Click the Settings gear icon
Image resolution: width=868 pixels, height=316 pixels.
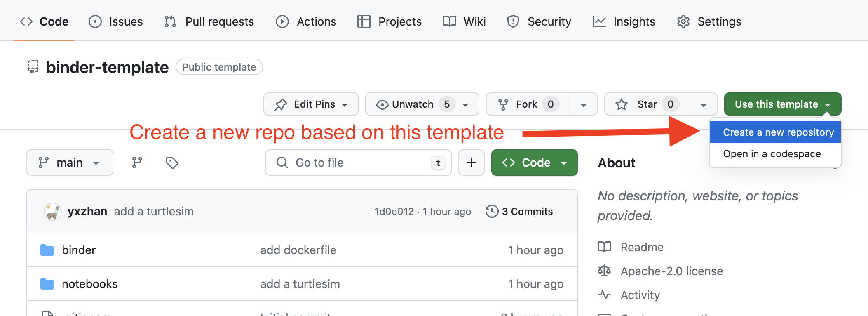pyautogui.click(x=683, y=21)
